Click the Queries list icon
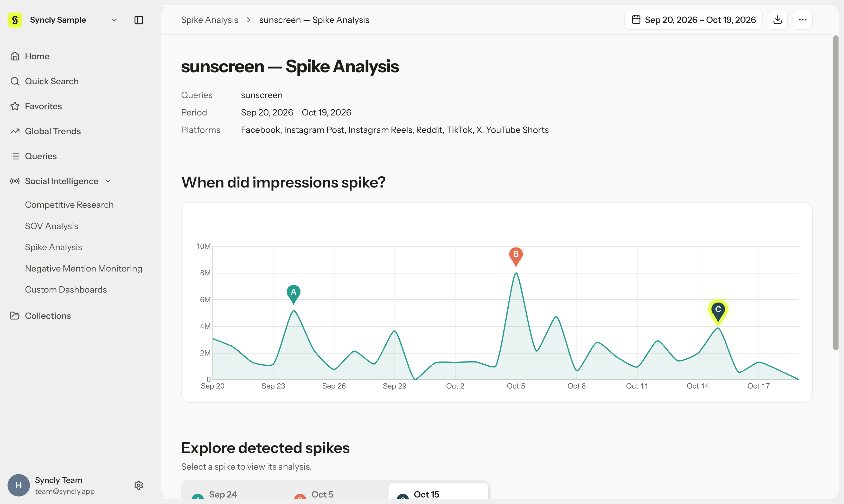Viewport: 844px width, 504px height. (x=15, y=156)
